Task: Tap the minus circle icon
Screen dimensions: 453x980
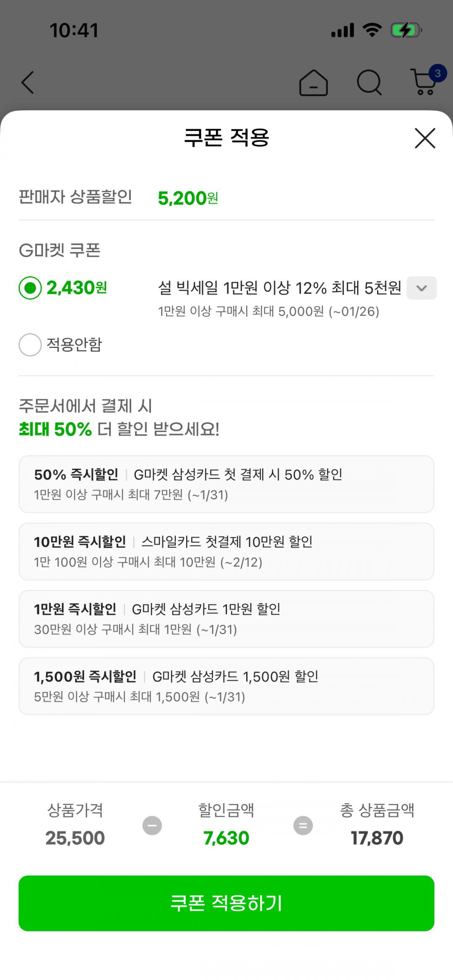Action: (x=152, y=825)
